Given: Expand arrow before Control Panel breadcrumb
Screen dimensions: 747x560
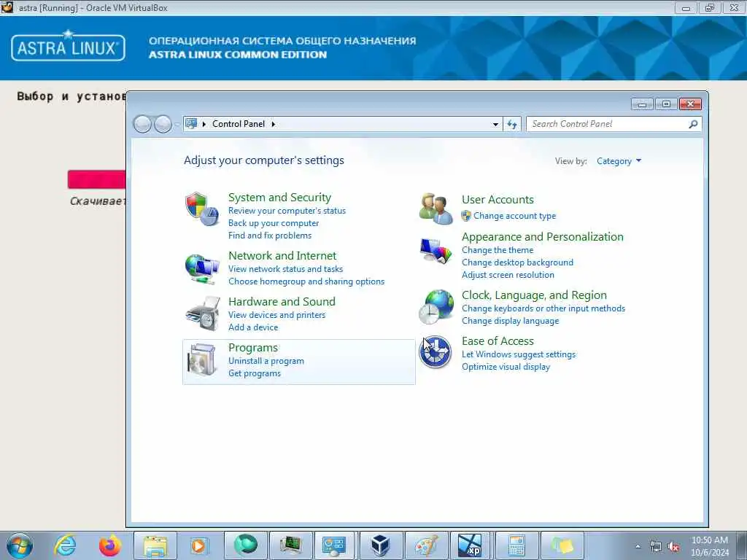Looking at the screenshot, I should tap(204, 124).
